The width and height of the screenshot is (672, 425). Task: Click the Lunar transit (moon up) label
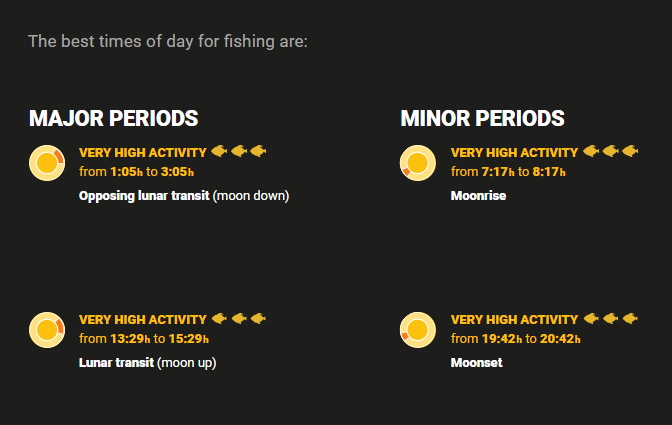[x=147, y=363]
